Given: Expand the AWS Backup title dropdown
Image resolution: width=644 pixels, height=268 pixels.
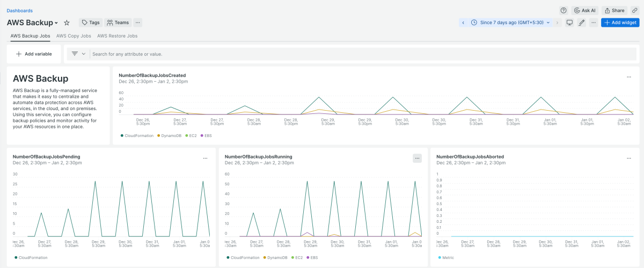Looking at the screenshot, I should pos(56,23).
